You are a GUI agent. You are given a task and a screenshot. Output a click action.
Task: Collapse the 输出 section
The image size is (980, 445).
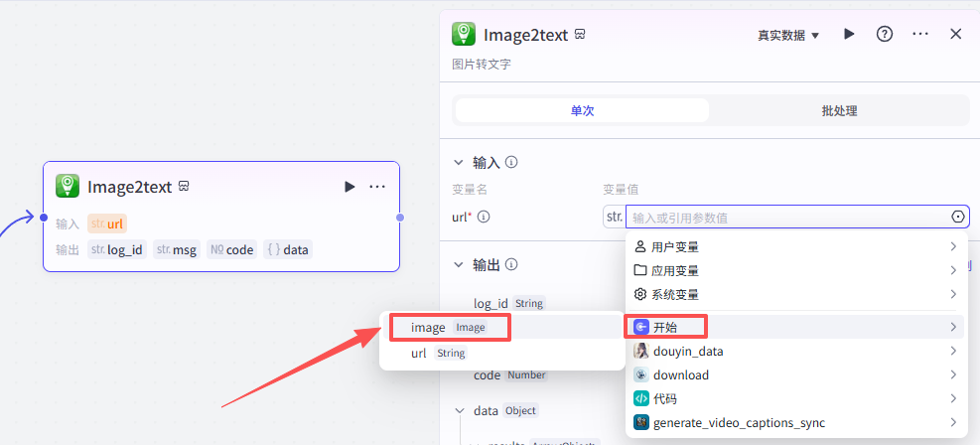459,265
